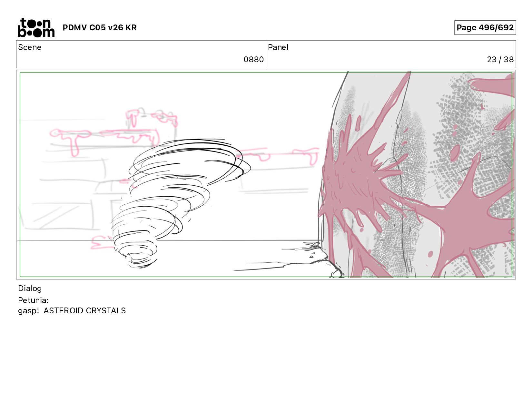The height and width of the screenshot is (411, 532).
Task: Select the 'gasp! ASTEROID CRYSTALS' dialog line
Action: pos(72,311)
